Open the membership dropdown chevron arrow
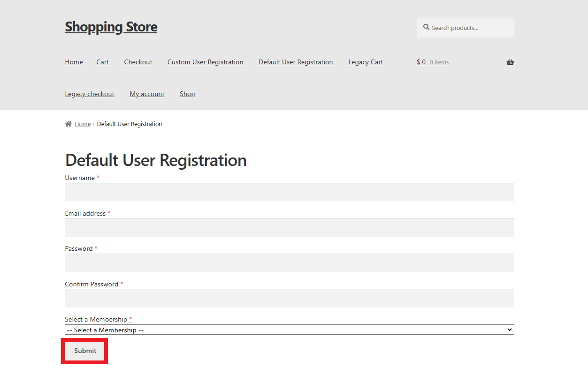 (509, 330)
